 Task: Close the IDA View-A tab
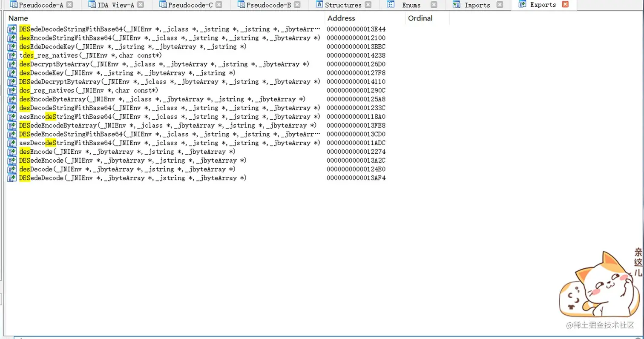click(x=141, y=5)
